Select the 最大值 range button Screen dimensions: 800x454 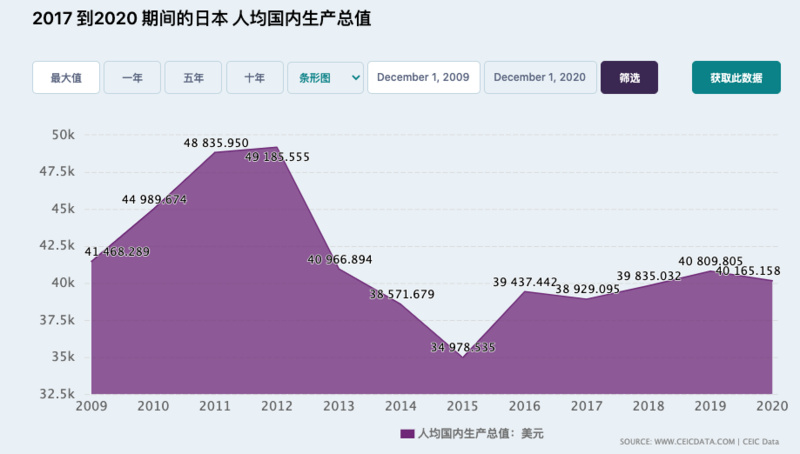click(x=66, y=77)
